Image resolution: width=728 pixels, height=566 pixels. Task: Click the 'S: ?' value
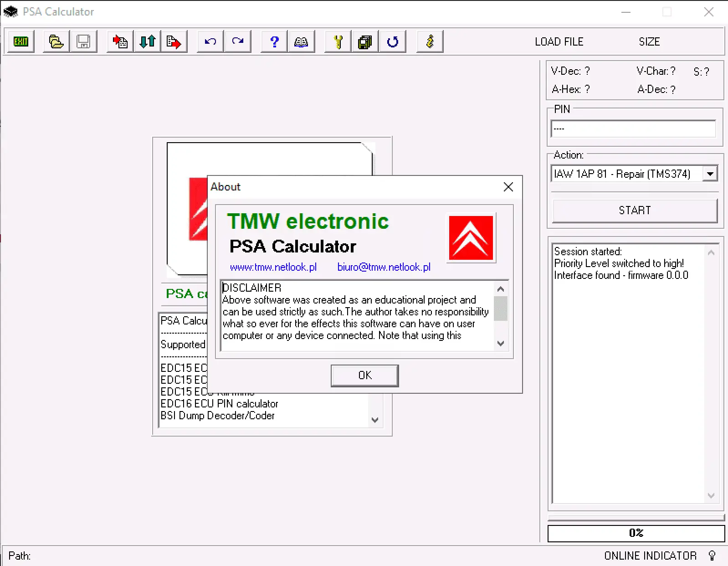(702, 72)
